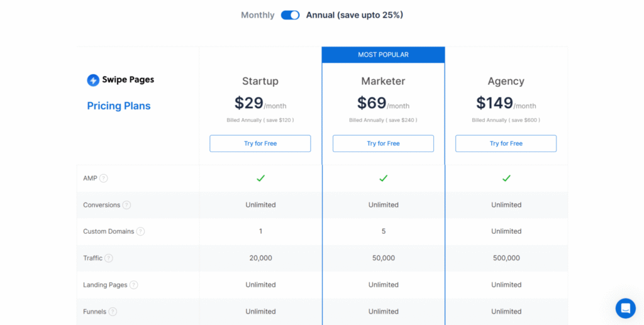Click the AMP checkmark under Marketer
The height and width of the screenshot is (325, 644).
tap(383, 178)
